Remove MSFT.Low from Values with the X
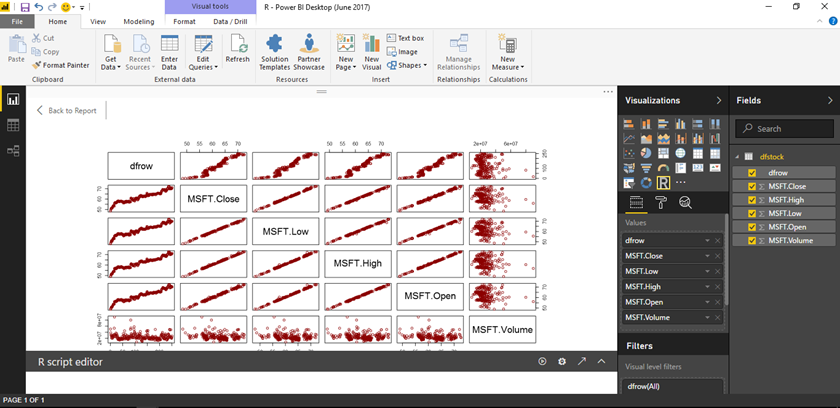Viewport: 840px width, 408px height. pos(717,271)
